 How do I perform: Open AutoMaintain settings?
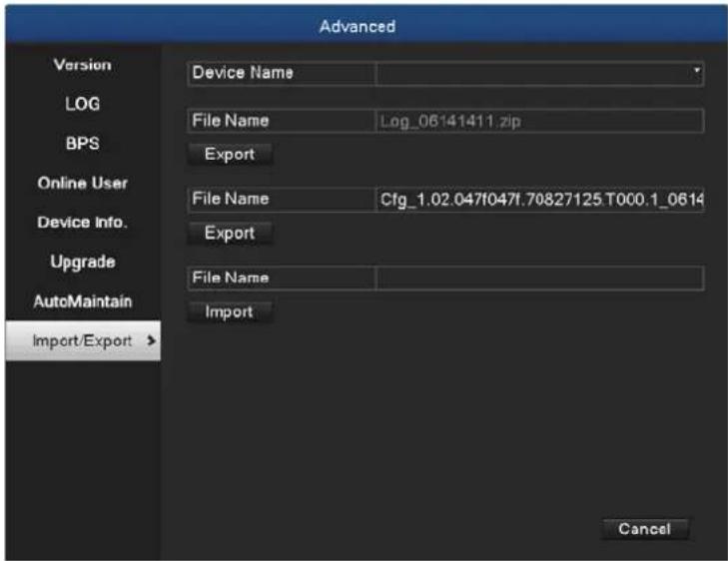coord(83,301)
